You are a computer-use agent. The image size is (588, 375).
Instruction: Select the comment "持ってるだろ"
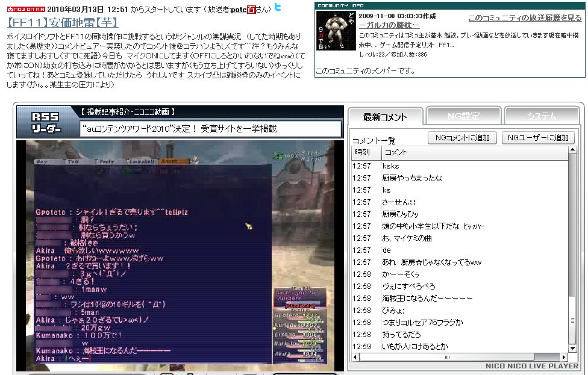[x=460, y=334]
